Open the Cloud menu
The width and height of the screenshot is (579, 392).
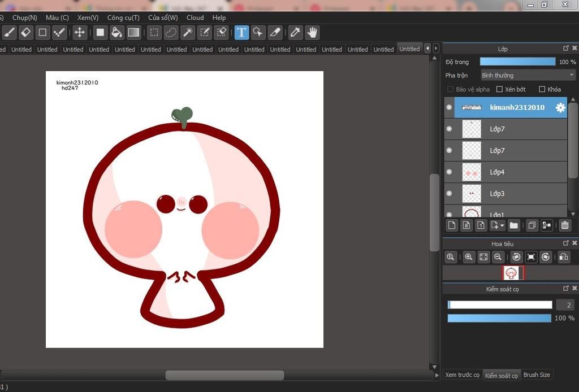pyautogui.click(x=195, y=18)
